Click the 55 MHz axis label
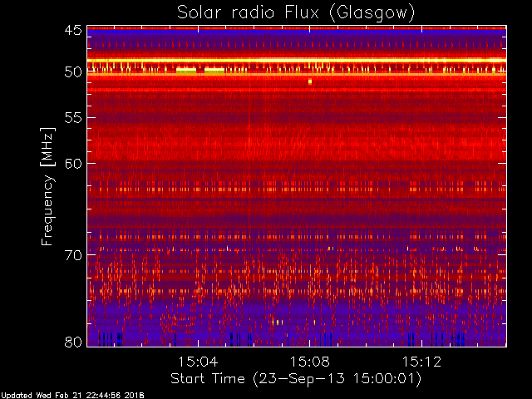 click(73, 118)
